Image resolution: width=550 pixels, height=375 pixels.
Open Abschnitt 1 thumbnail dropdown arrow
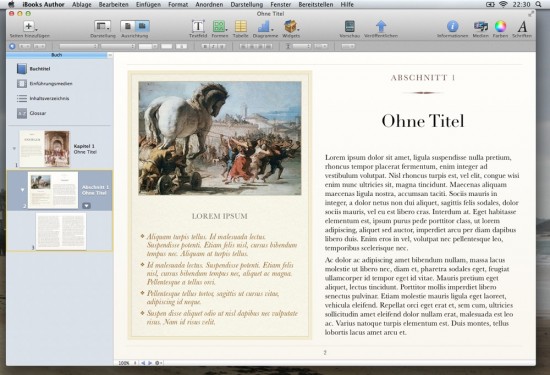tap(87, 206)
